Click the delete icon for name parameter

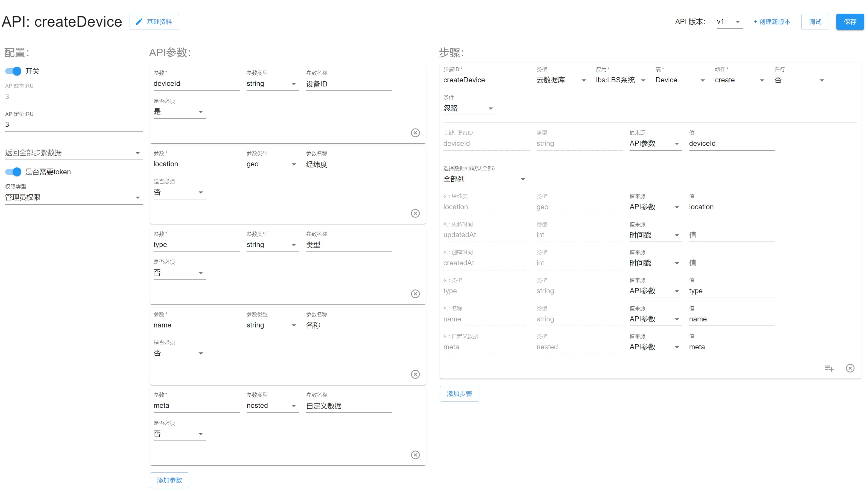pyautogui.click(x=416, y=374)
